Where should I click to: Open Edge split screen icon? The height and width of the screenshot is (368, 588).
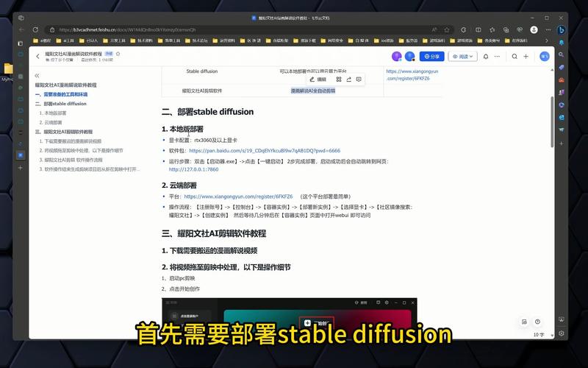click(478, 29)
